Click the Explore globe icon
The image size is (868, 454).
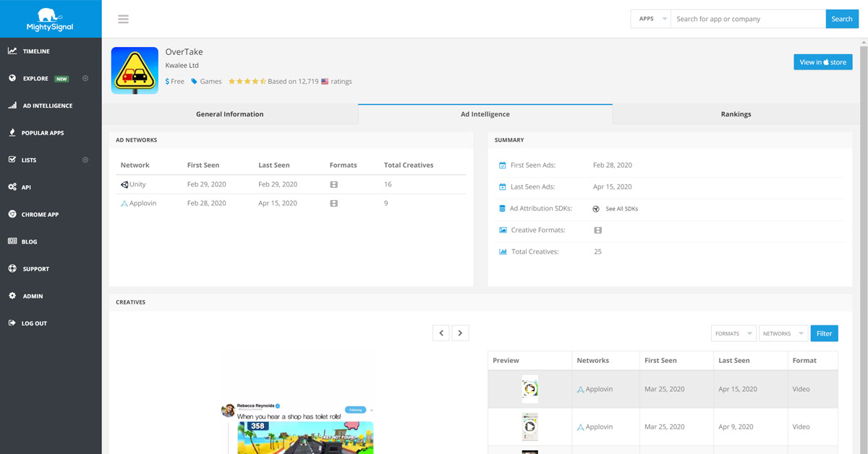click(x=12, y=78)
